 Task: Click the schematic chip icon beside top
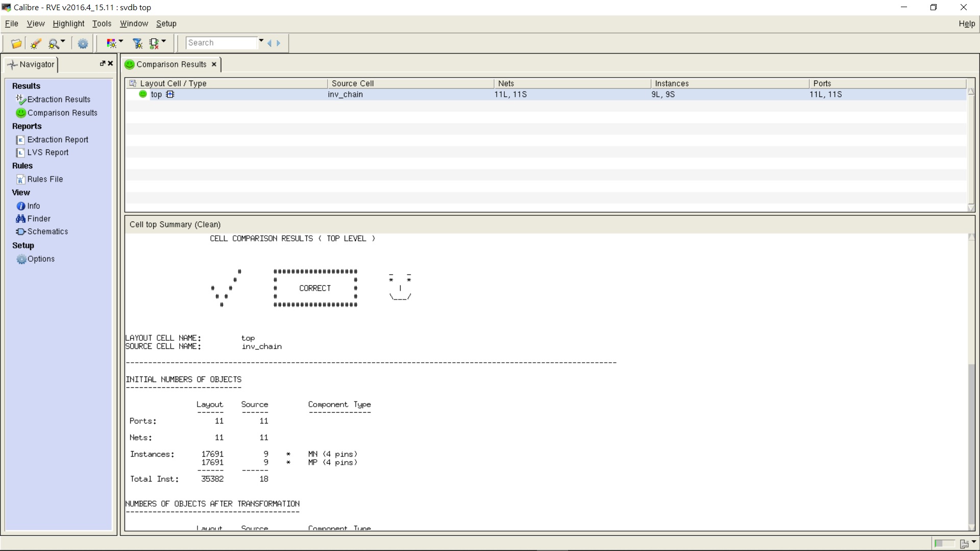click(170, 94)
